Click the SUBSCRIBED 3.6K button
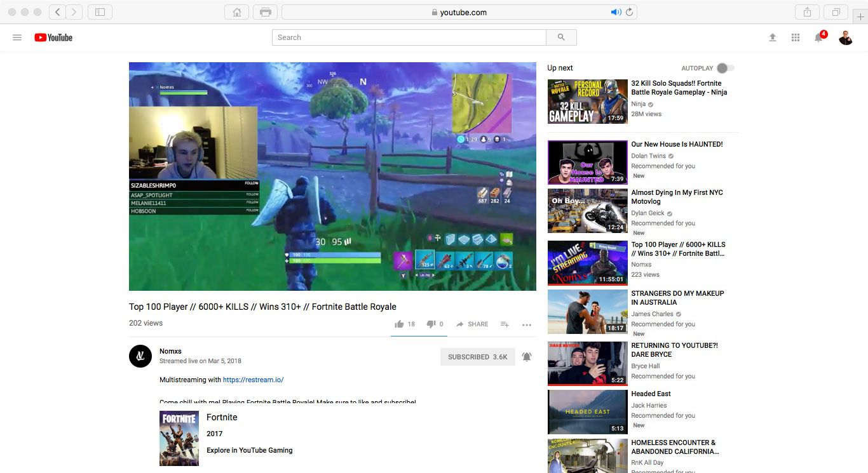Screen dimensions: 868x473 pos(478,357)
